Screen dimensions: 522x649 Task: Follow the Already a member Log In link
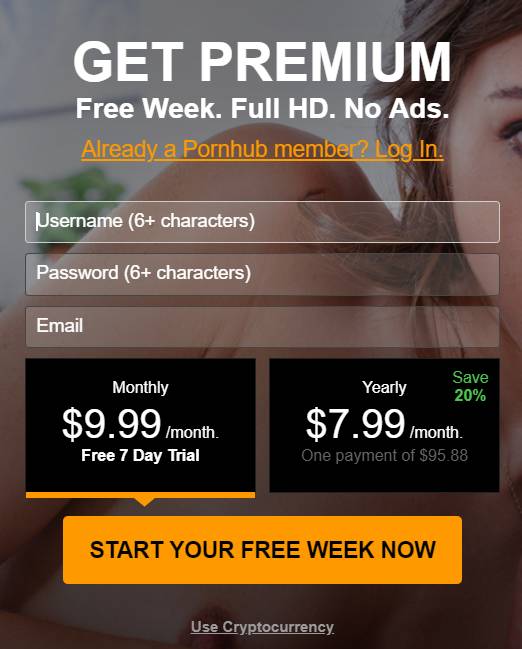[262, 149]
